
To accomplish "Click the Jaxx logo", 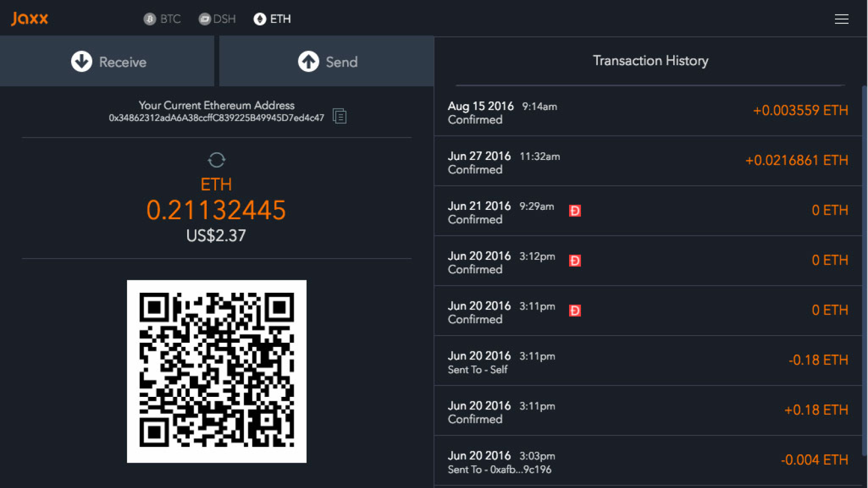I will click(x=30, y=18).
